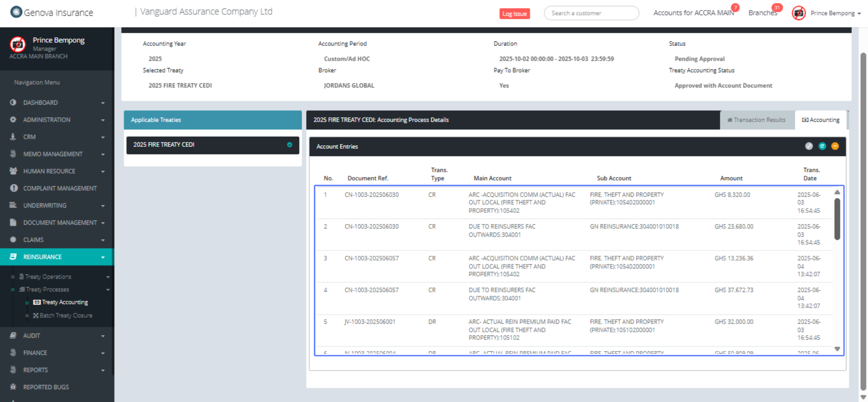Viewport: 868px width, 402px height.
Task: Toggle the checkmark on 2025 FIRE TREATY CEDI
Action: point(289,145)
